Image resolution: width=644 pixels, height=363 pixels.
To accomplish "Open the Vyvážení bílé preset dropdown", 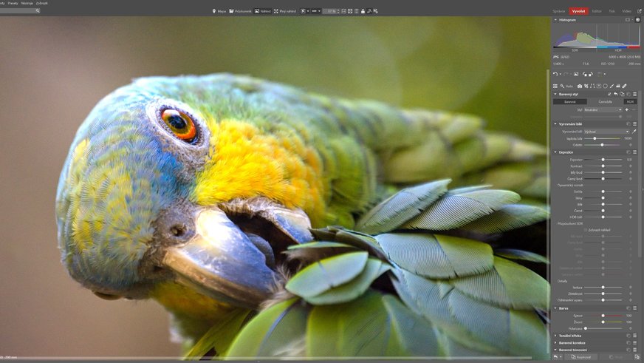I will click(606, 132).
